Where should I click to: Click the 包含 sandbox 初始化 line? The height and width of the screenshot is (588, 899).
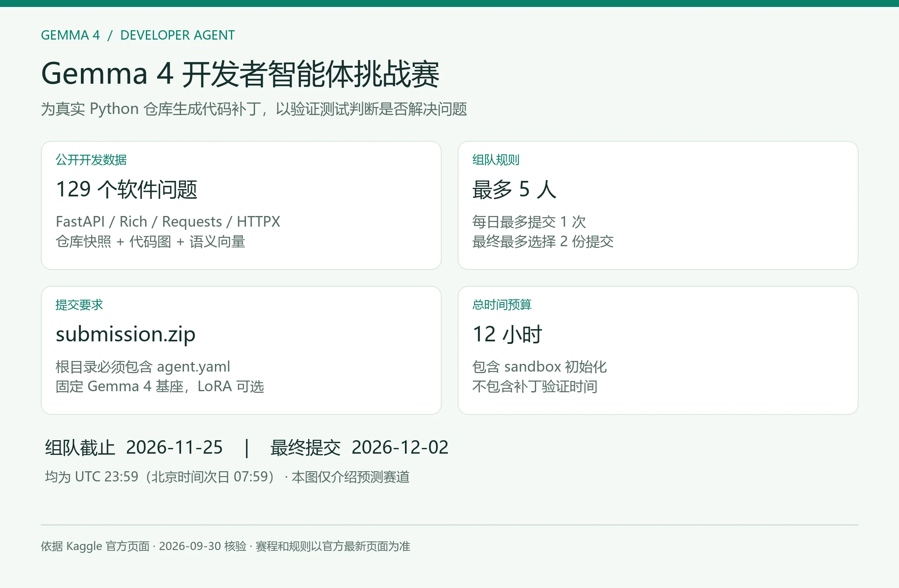[539, 367]
